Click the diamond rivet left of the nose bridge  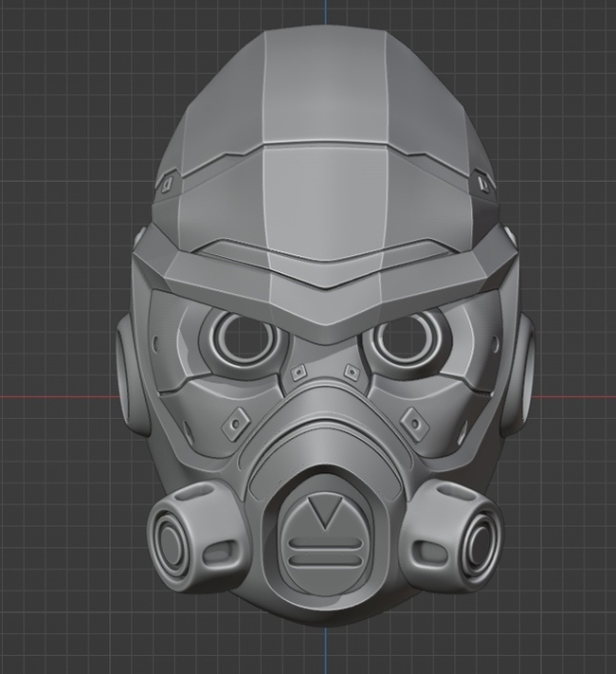tap(298, 372)
